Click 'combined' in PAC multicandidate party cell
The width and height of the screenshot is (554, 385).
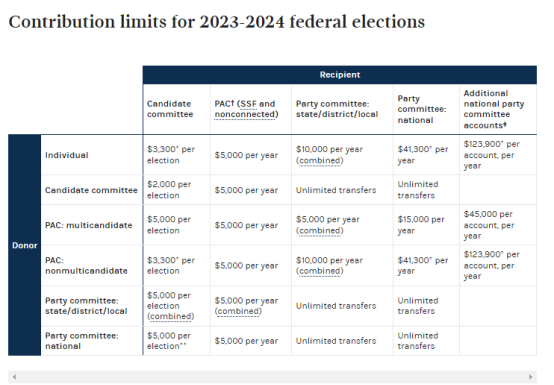(319, 231)
